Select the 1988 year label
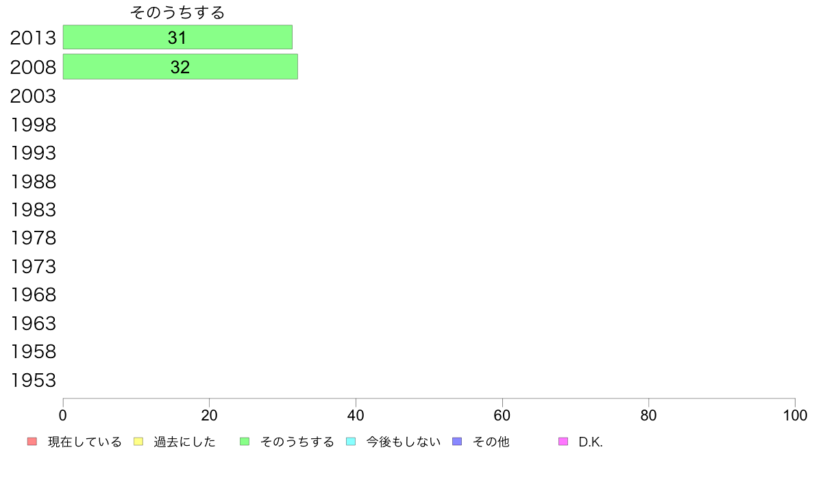Screen dimensions: 814x504 [x=33, y=181]
